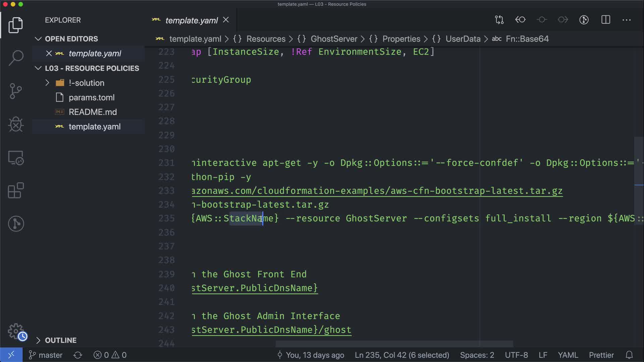
Task: Change language mode from YAML
Action: click(x=568, y=355)
